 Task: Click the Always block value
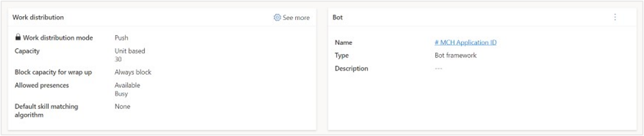[133, 72]
